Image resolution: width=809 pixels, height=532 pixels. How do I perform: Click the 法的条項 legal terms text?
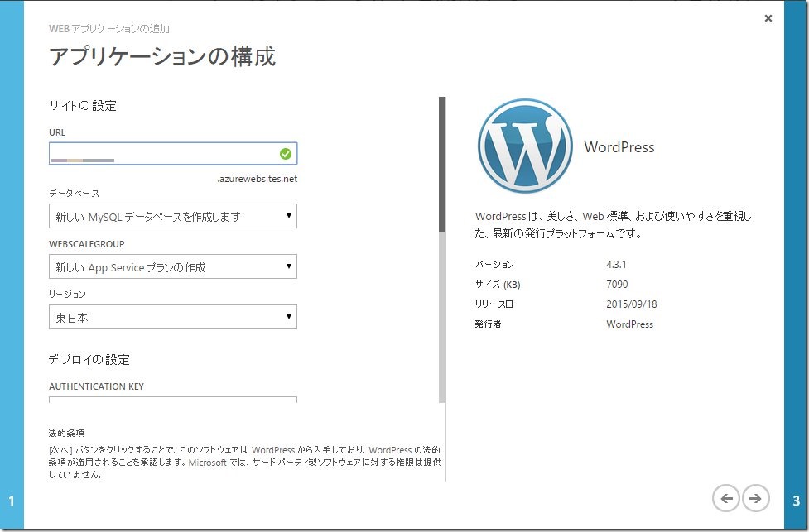[61, 434]
